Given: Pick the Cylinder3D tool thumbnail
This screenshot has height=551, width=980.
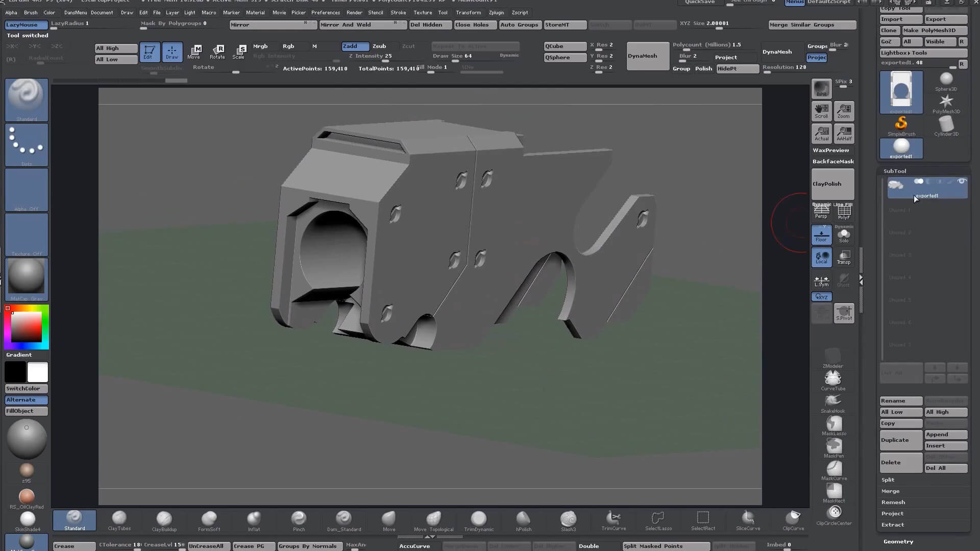Looking at the screenshot, I should [946, 126].
